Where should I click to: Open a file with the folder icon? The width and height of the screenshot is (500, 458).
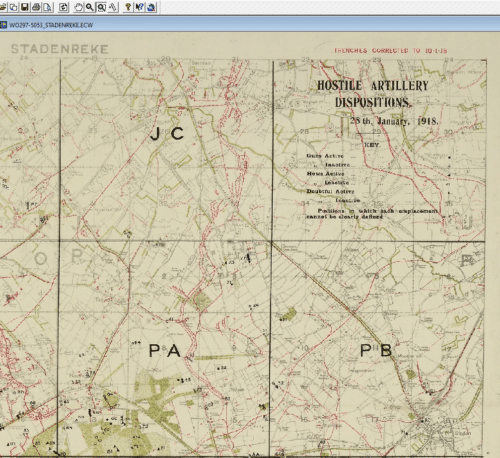click(x=3, y=7)
